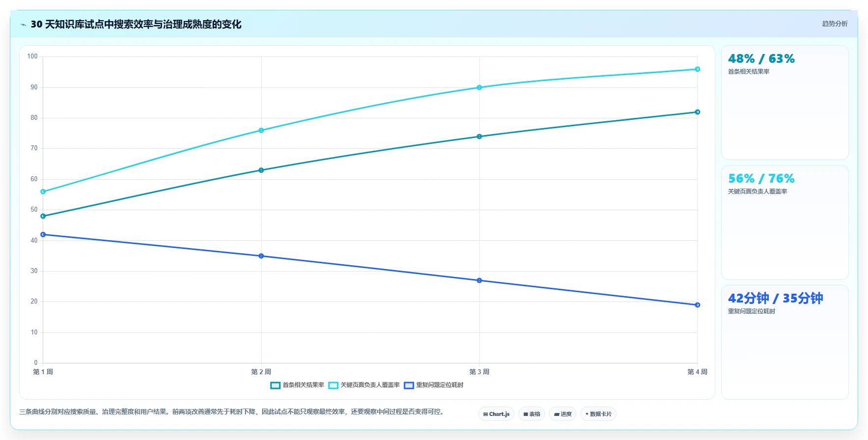Select the 关键页面负责人覆盖率 point at 第 2 周

point(261,131)
